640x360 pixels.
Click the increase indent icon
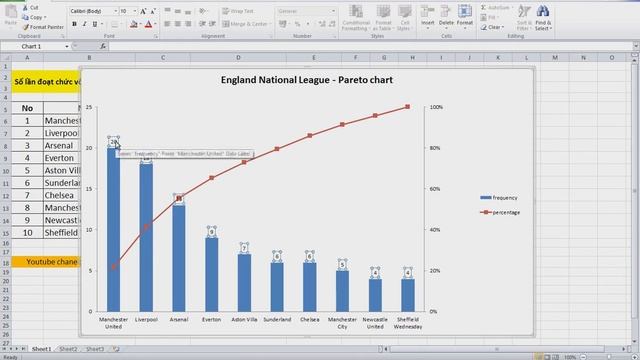coord(213,24)
